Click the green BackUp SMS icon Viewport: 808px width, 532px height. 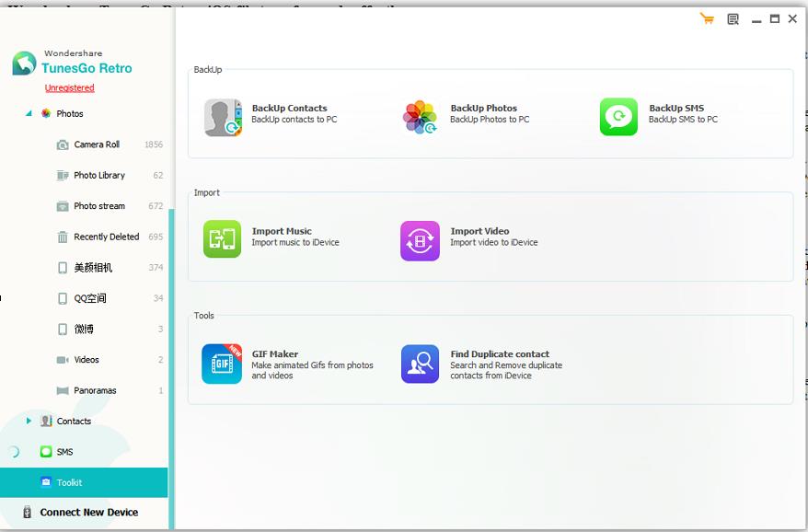pyautogui.click(x=618, y=118)
